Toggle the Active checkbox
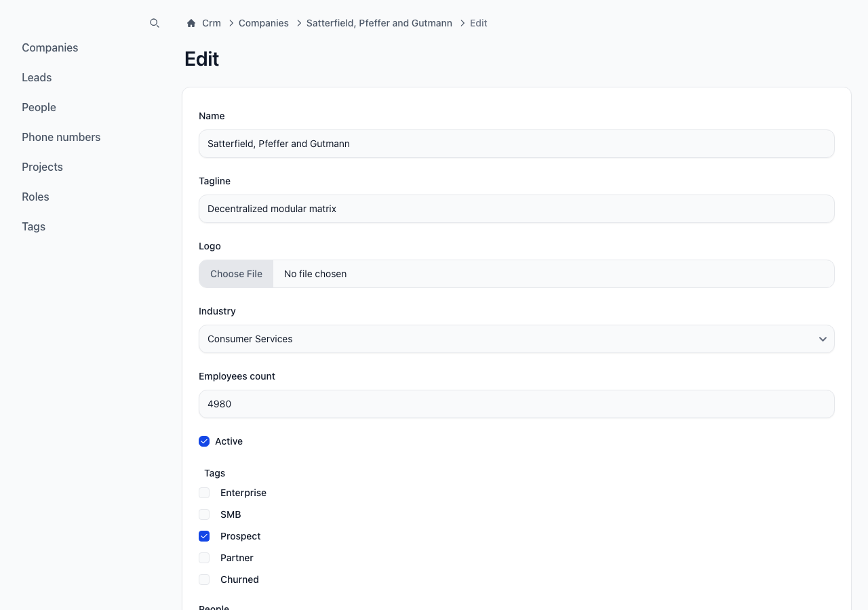The height and width of the screenshot is (610, 868). click(x=204, y=441)
